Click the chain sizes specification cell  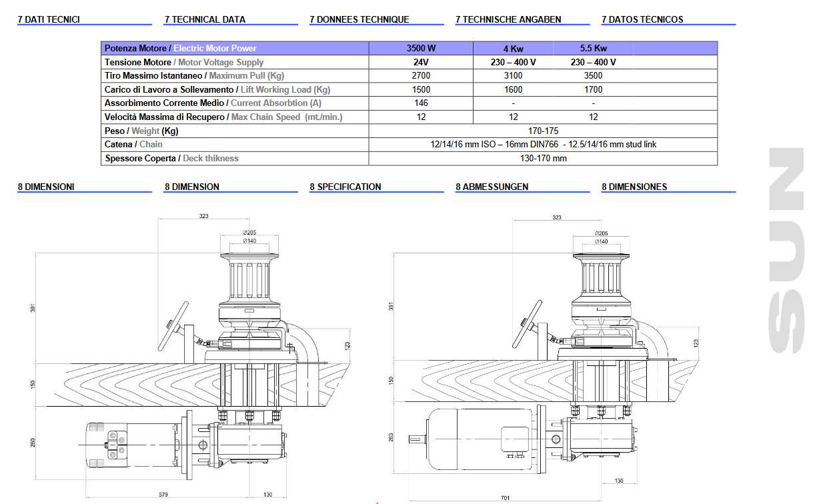coord(543,145)
